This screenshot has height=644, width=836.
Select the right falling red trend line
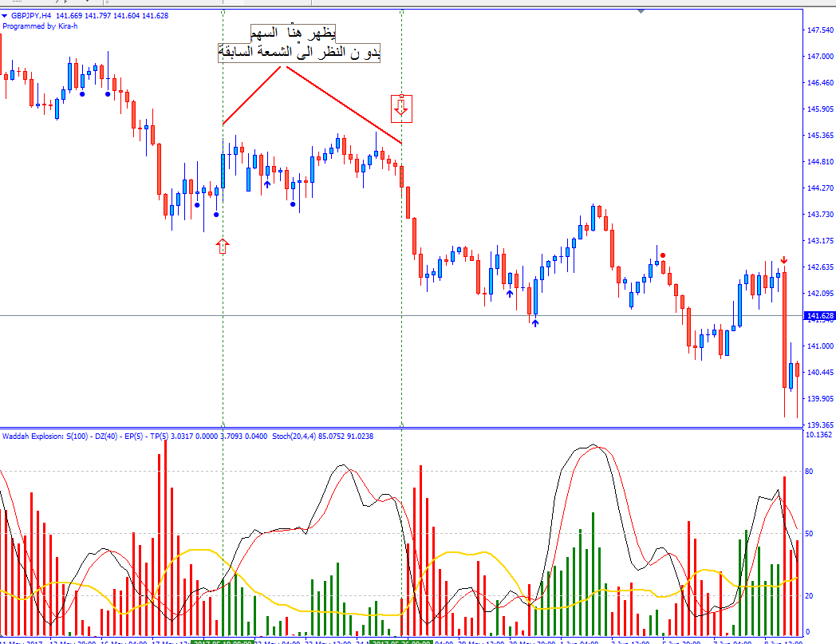point(343,105)
